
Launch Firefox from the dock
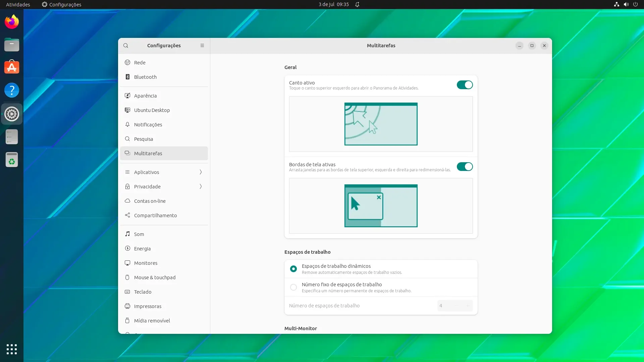point(12,22)
